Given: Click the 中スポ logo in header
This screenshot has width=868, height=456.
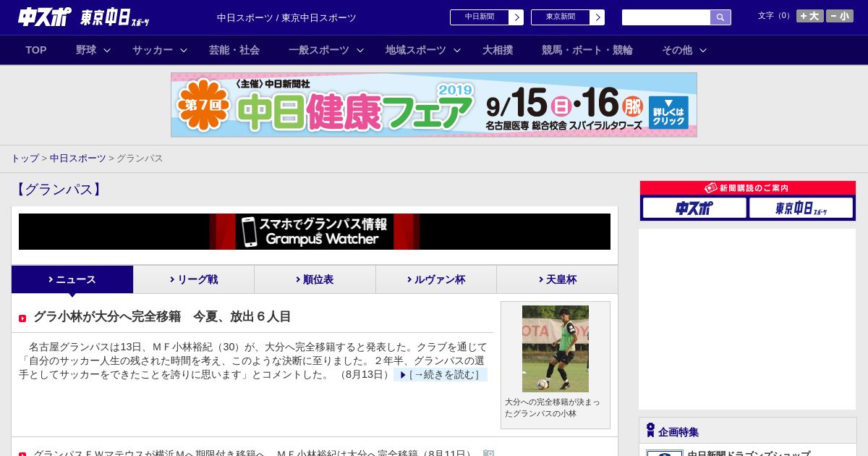Looking at the screenshot, I should pos(45,17).
